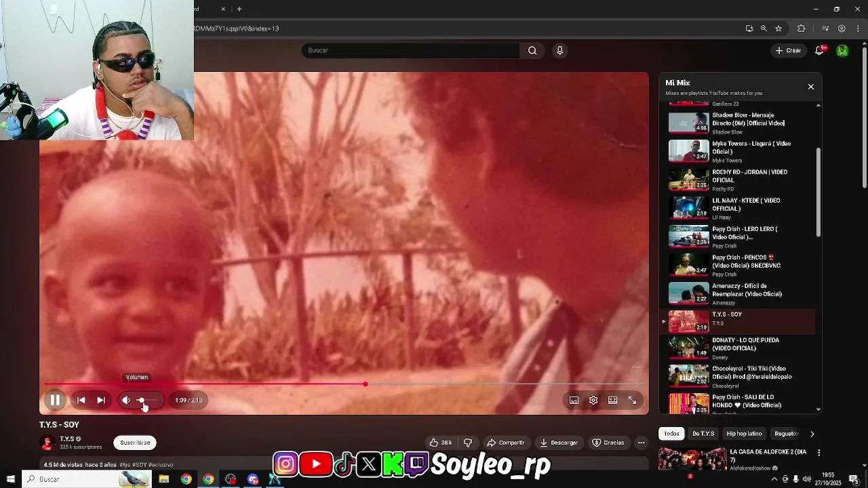Screen dimensions: 868x488
Task: Open Chrome media controls icon
Action: pos(825,28)
